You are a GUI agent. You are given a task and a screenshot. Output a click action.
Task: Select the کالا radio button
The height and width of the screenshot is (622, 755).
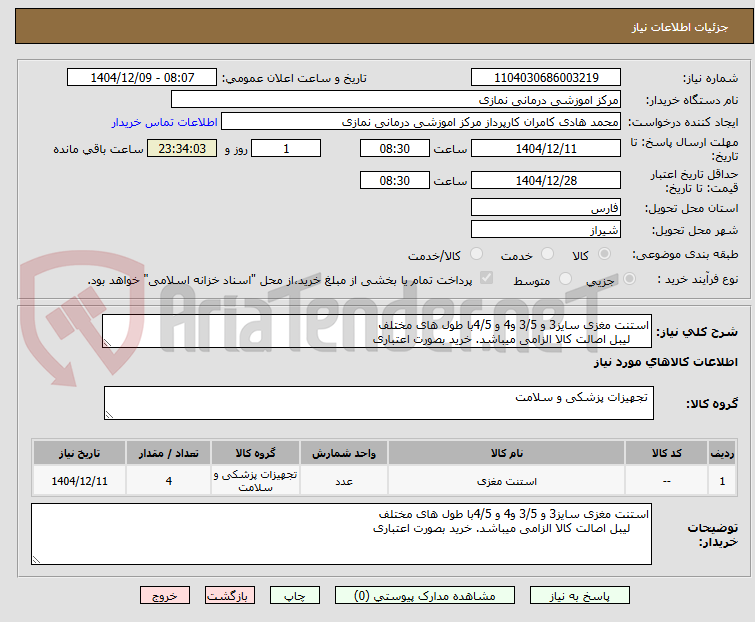tap(604, 254)
